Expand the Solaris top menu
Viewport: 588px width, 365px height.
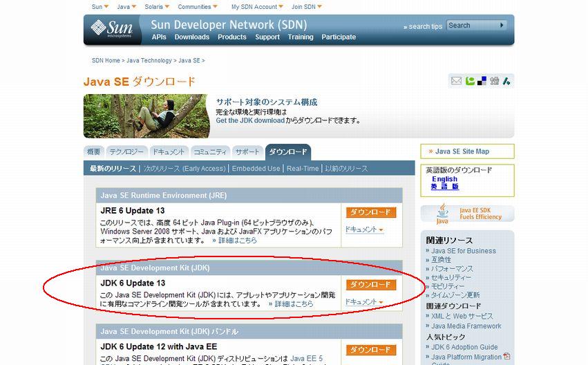click(x=157, y=7)
